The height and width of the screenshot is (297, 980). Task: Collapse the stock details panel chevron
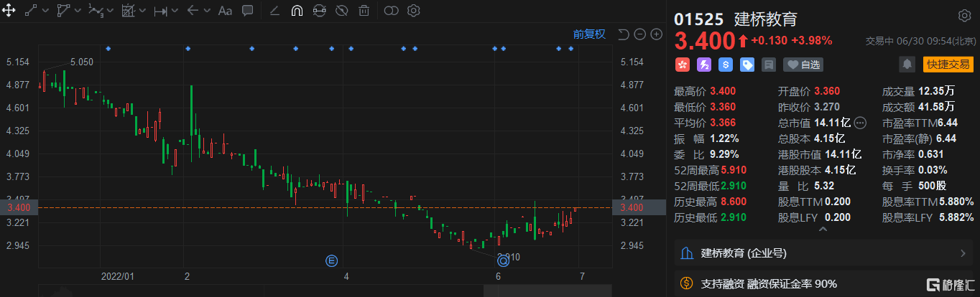[823, 229]
